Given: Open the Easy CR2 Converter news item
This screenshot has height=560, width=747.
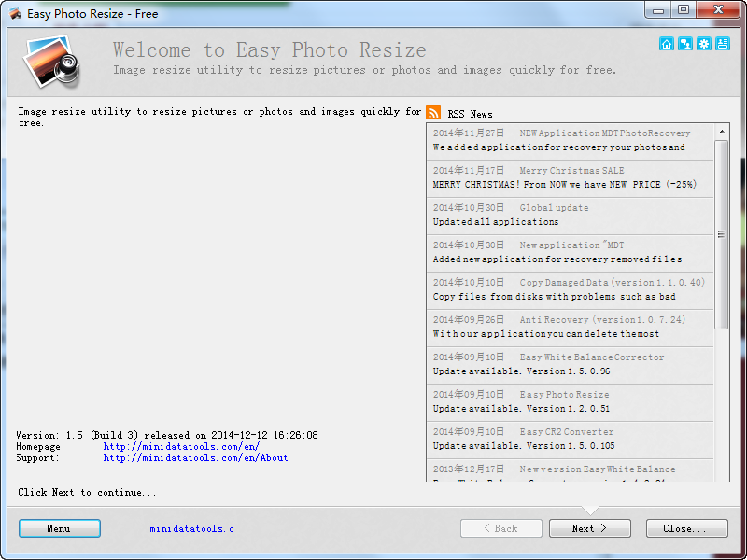Looking at the screenshot, I should coord(570,440).
